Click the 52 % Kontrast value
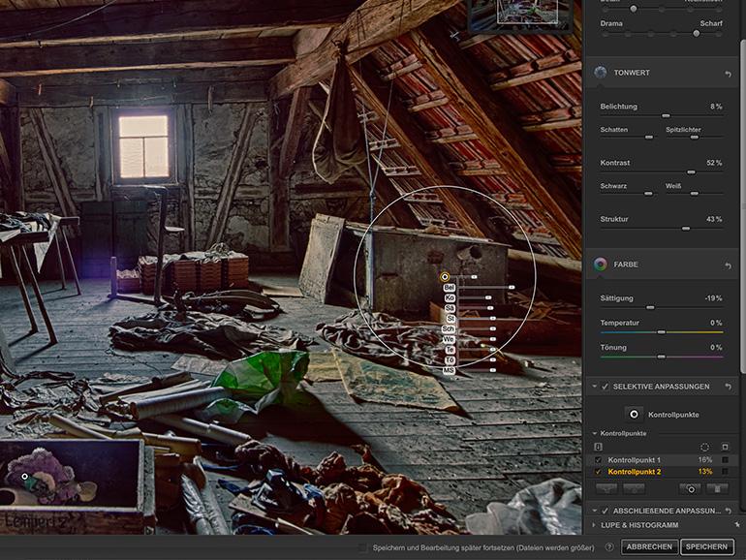Screen dimensions: 746x560 [714, 163]
